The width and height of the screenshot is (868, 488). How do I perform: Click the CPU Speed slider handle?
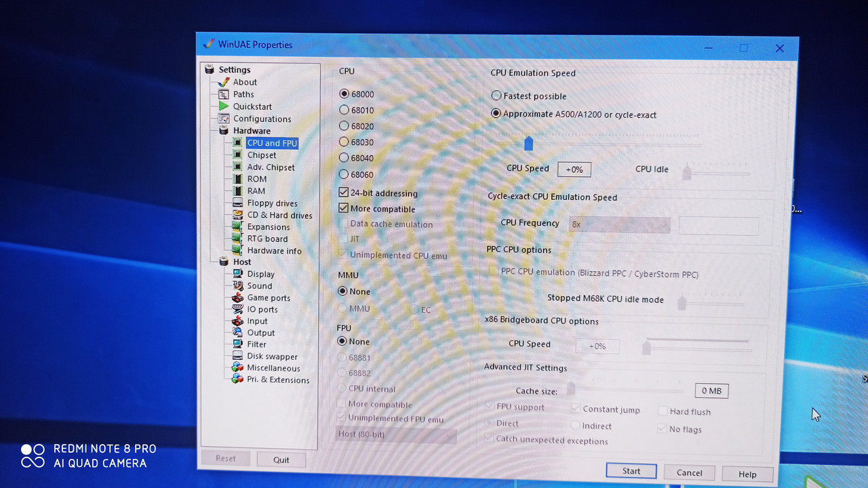click(x=528, y=144)
